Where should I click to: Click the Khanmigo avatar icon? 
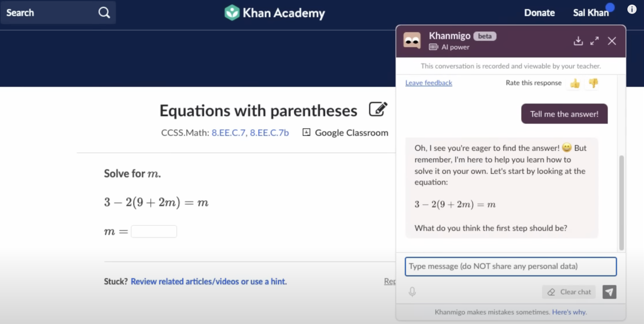click(x=412, y=41)
